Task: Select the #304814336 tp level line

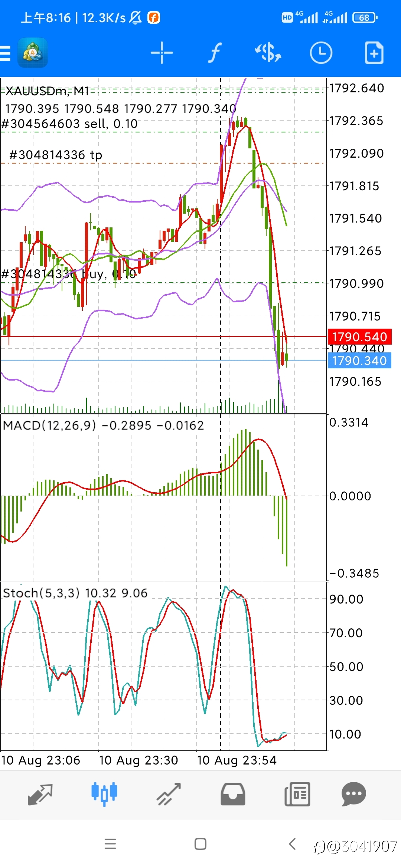Action: click(56, 155)
